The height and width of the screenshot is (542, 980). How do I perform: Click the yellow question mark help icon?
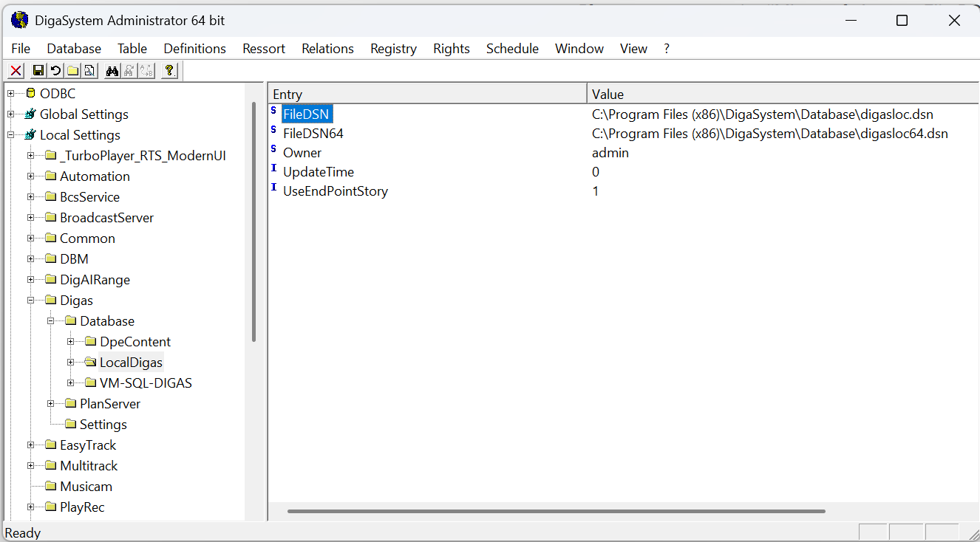pos(169,71)
